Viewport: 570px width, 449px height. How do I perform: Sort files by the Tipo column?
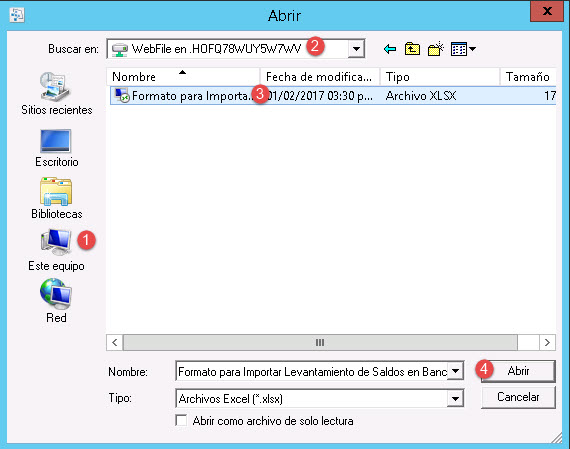(x=440, y=77)
